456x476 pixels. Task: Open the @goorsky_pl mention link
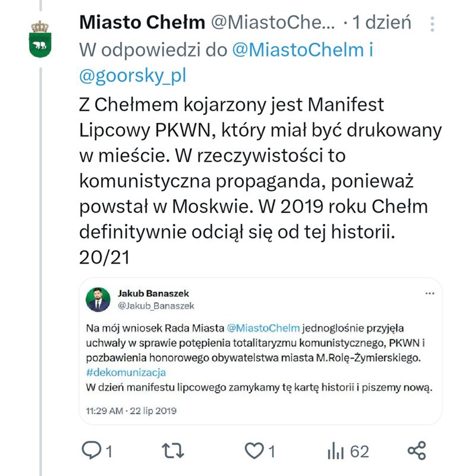click(x=133, y=76)
